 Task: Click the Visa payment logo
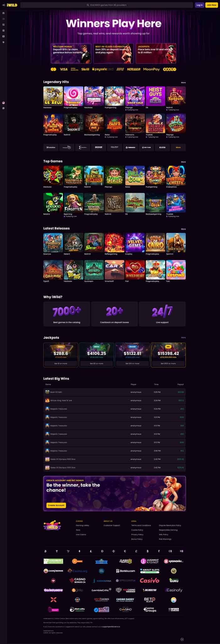(64, 69)
